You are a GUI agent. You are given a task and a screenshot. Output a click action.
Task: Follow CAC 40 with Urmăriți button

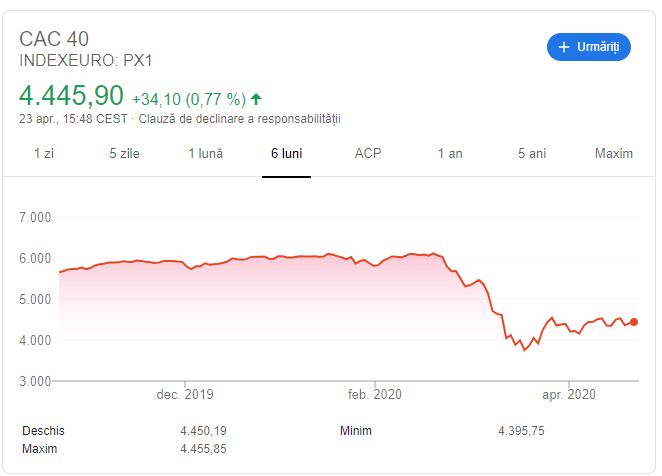(589, 47)
